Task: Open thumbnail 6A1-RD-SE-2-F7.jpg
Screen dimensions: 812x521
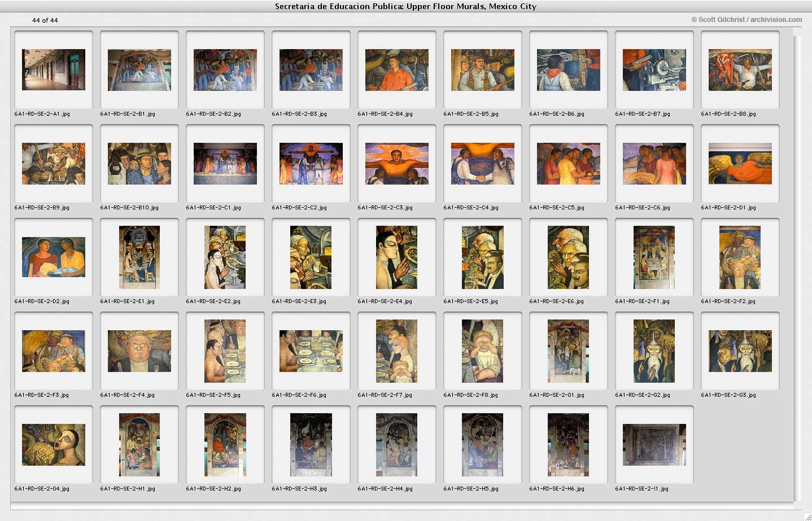Action: pos(397,351)
